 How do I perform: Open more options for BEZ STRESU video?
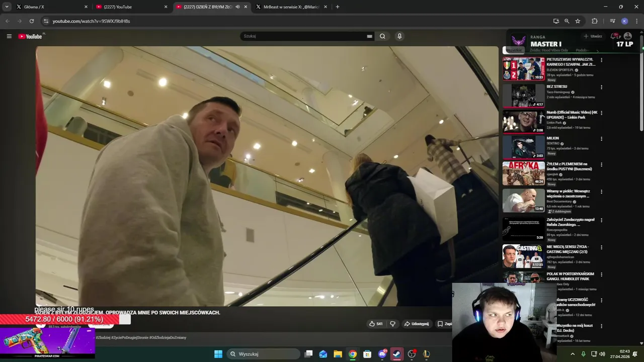click(x=601, y=87)
